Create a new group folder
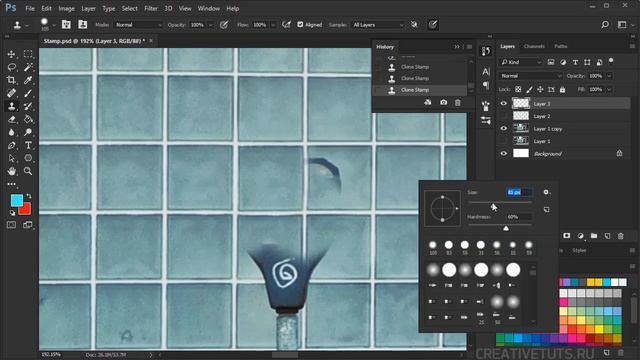The width and height of the screenshot is (640, 360). coord(593,236)
